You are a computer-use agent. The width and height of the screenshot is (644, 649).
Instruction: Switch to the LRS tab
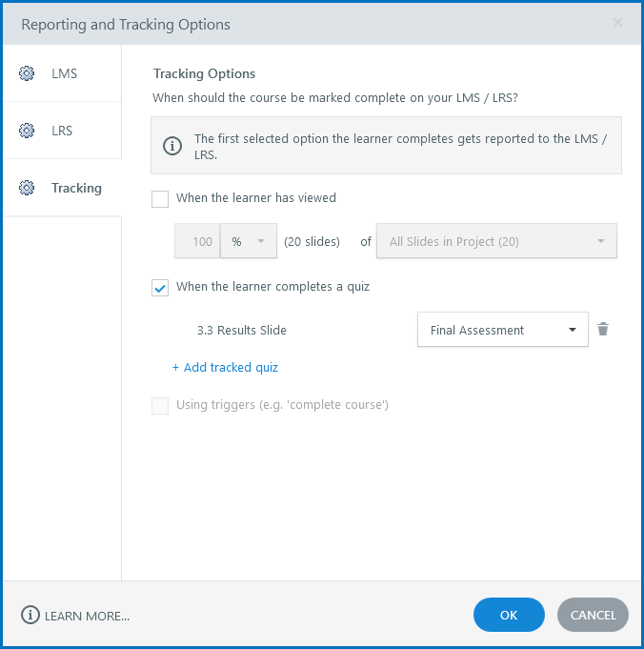(62, 131)
